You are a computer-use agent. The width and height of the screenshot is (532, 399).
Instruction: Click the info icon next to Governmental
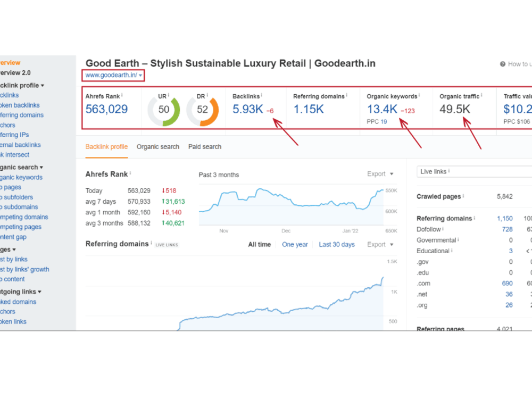[459, 239]
